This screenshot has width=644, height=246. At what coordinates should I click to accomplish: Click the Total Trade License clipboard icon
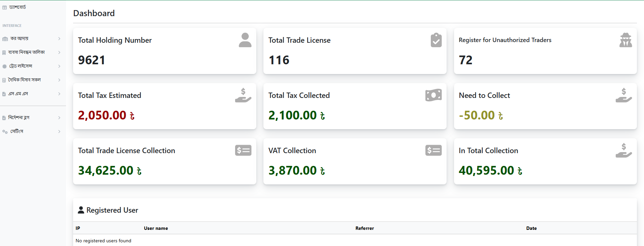[436, 40]
